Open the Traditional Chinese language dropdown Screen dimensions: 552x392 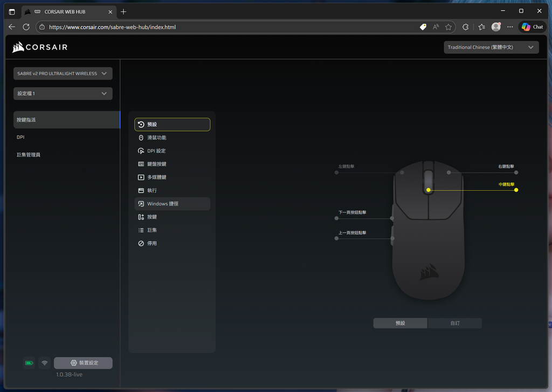(x=491, y=47)
